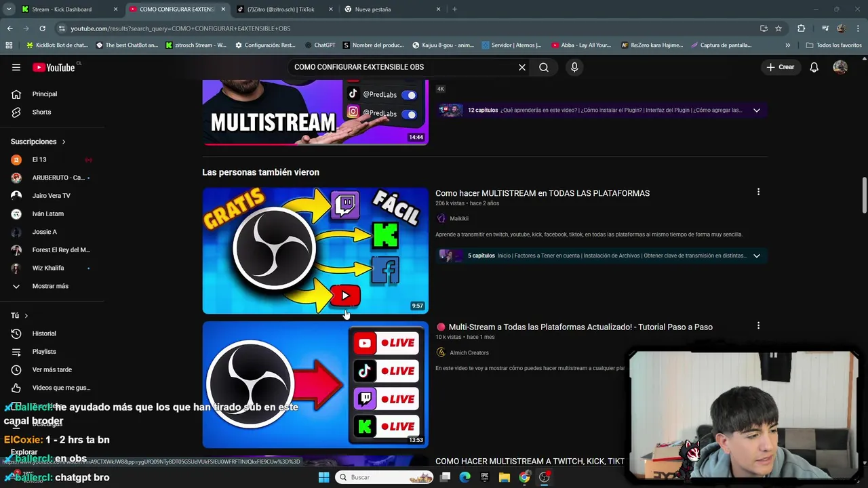
Task: Open options for Como hacer MULTISTREAM video
Action: pos(758,192)
